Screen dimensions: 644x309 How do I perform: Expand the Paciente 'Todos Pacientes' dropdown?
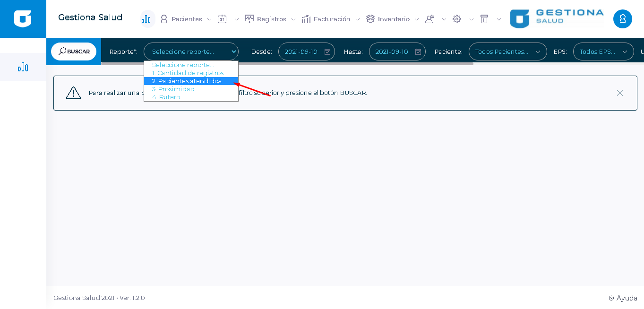(x=507, y=51)
